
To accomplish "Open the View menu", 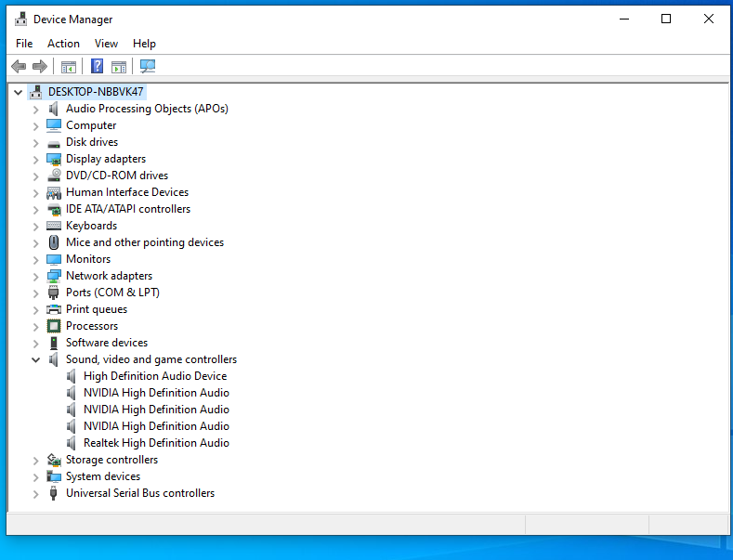I will (x=106, y=44).
